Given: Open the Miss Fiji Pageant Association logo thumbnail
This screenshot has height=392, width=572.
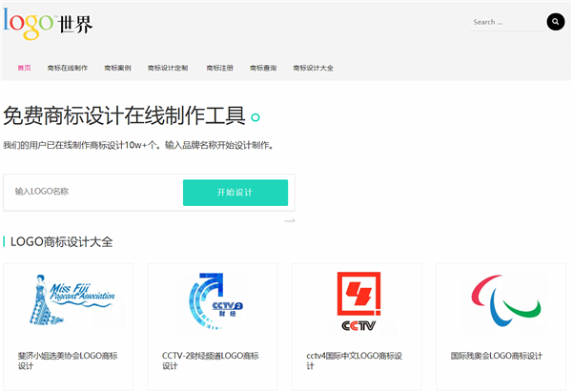Looking at the screenshot, I should (x=71, y=299).
